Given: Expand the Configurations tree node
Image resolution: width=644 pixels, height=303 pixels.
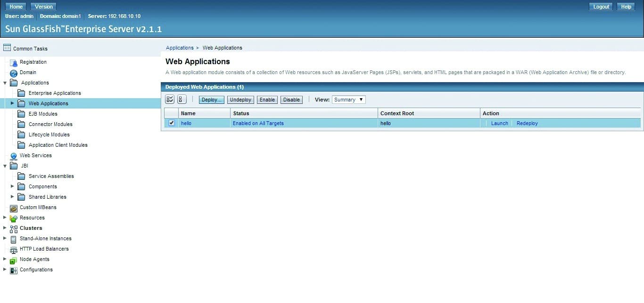Looking at the screenshot, I should click(x=5, y=270).
